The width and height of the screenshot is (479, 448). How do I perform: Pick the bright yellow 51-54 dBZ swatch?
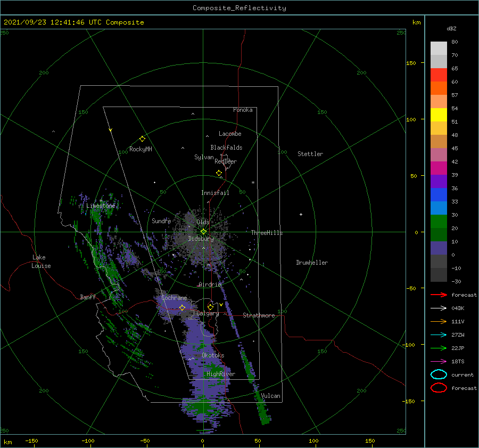coord(439,115)
